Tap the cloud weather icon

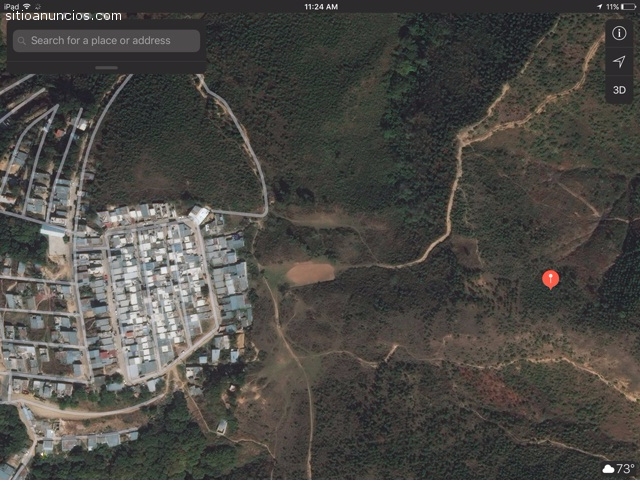pyautogui.click(x=608, y=469)
